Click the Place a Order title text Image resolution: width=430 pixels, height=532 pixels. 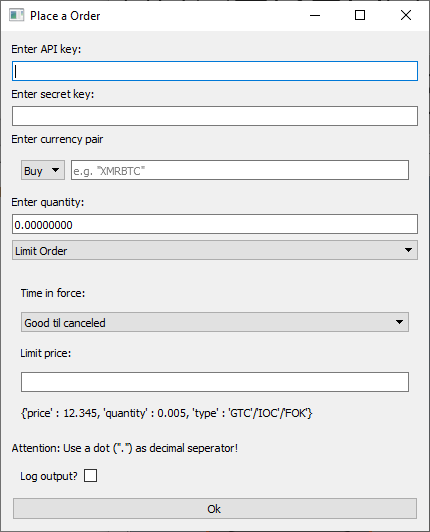click(x=65, y=16)
